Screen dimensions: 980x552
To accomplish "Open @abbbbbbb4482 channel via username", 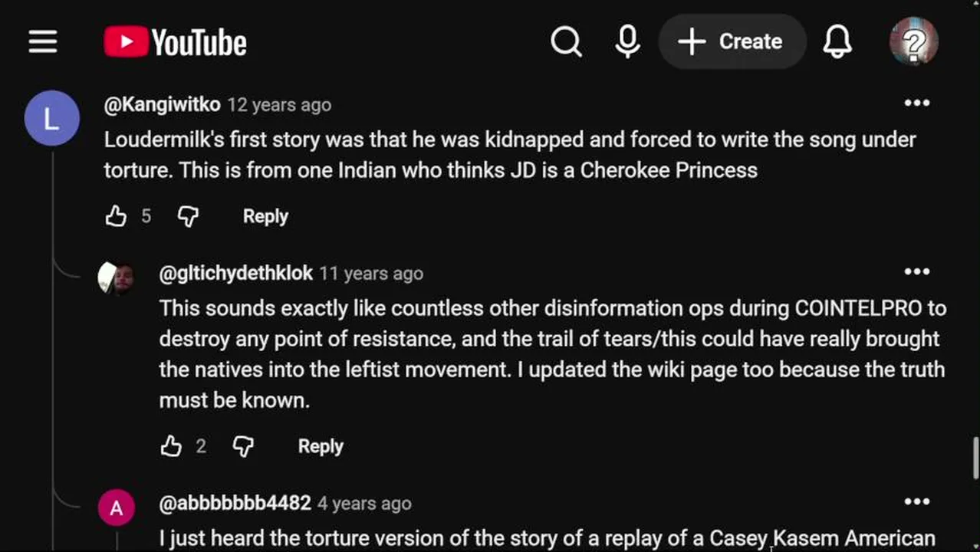I will [x=235, y=503].
